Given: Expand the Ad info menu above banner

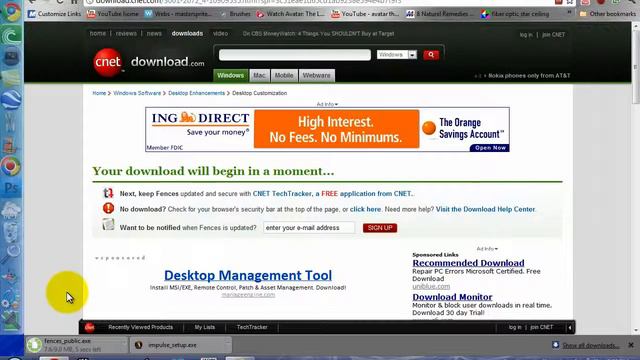Looking at the screenshot, I should point(327,104).
